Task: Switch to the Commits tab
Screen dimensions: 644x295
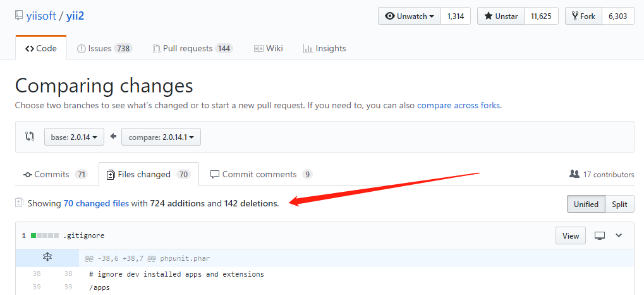Action: (56, 175)
